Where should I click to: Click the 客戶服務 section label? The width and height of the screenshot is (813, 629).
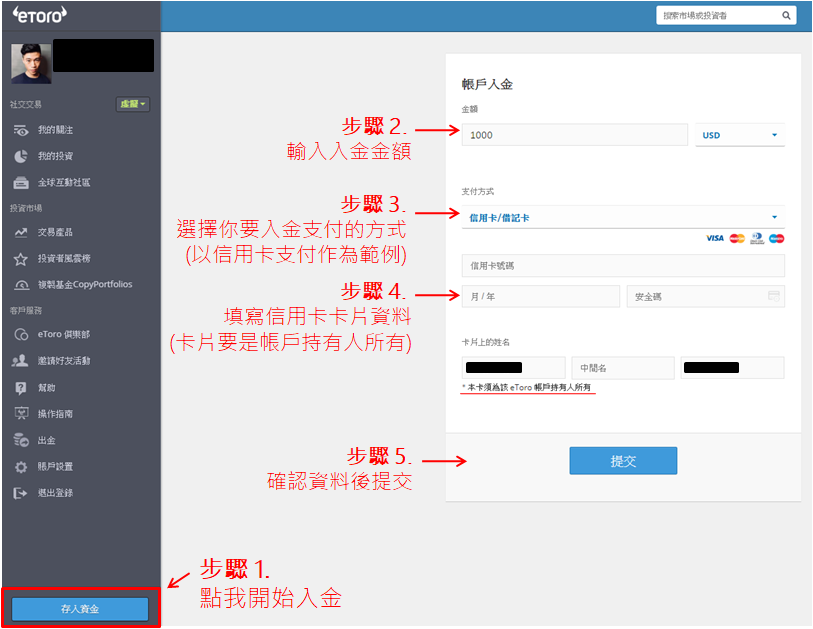25,310
